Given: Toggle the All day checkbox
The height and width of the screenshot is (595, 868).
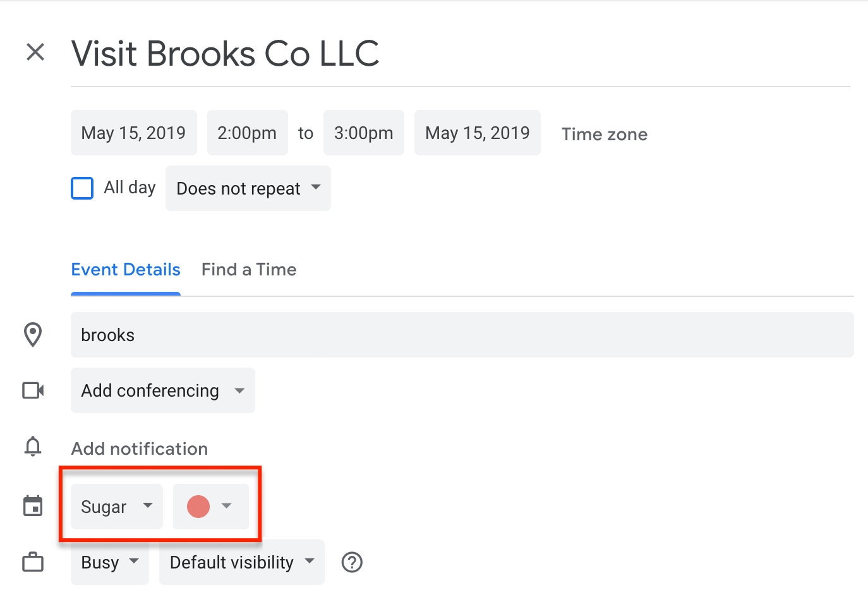Looking at the screenshot, I should pyautogui.click(x=82, y=188).
